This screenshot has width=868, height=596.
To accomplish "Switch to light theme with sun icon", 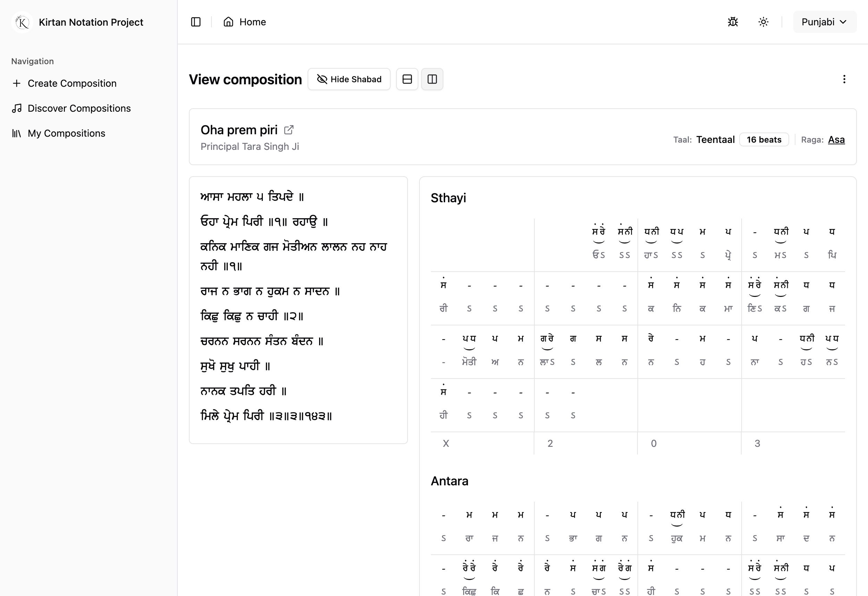I will pyautogui.click(x=763, y=22).
